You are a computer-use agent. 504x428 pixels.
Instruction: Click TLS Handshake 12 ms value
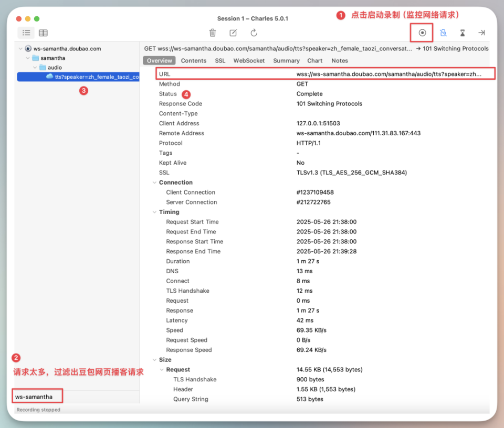[x=304, y=291]
